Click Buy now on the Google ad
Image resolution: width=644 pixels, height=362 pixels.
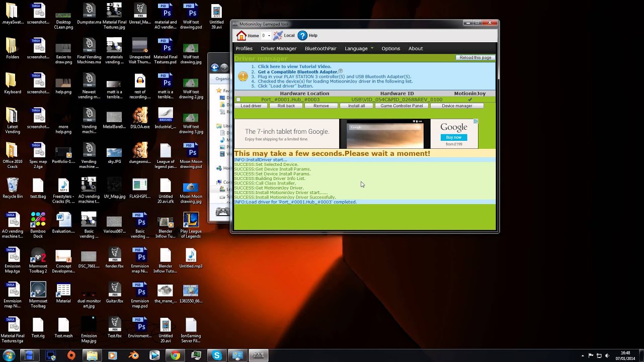click(453, 137)
